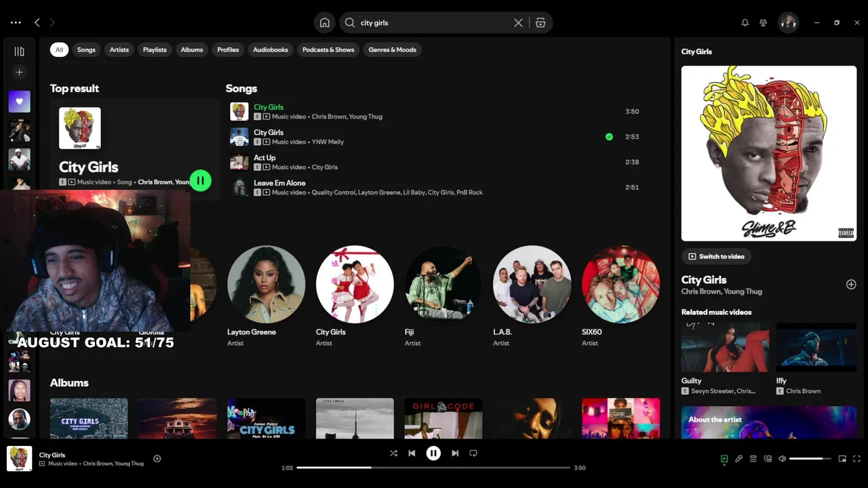This screenshot has width=868, height=488.
Task: Click Chris Brown, Young Thug link in side panel
Action: 722,291
